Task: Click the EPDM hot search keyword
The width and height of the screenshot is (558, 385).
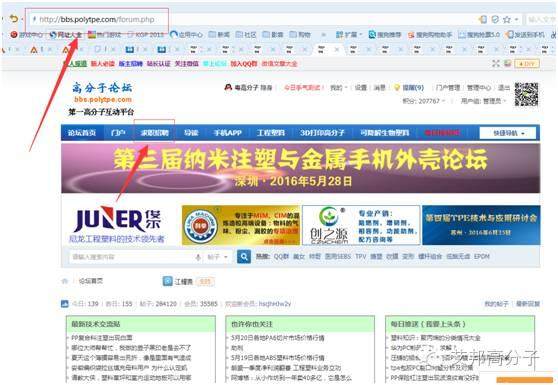Action: [481, 257]
